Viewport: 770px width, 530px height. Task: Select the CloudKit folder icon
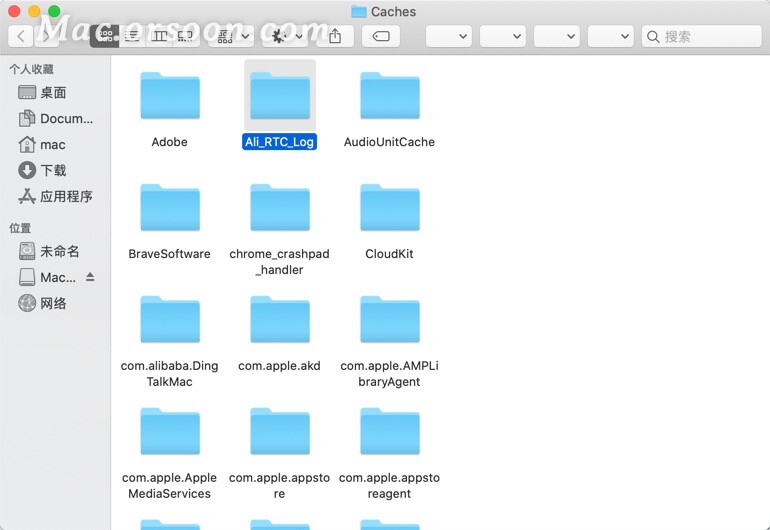click(x=390, y=207)
